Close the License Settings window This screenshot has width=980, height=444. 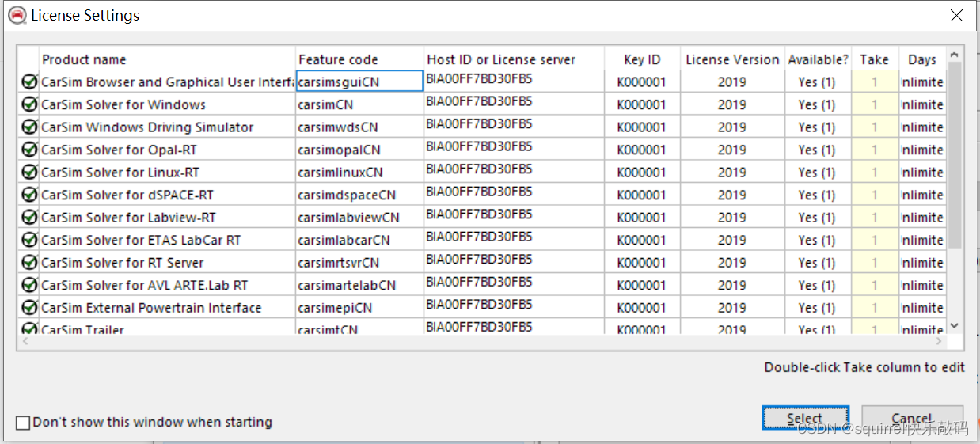(x=956, y=15)
